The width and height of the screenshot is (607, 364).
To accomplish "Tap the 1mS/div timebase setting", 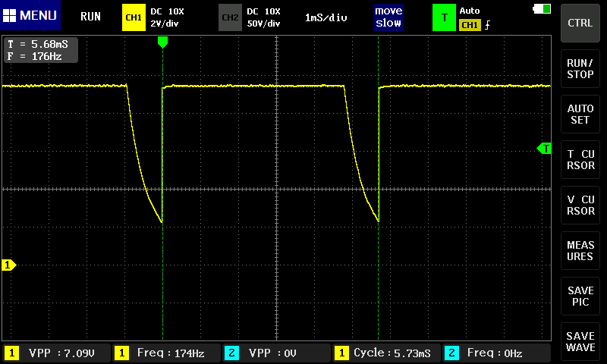I will click(x=326, y=17).
